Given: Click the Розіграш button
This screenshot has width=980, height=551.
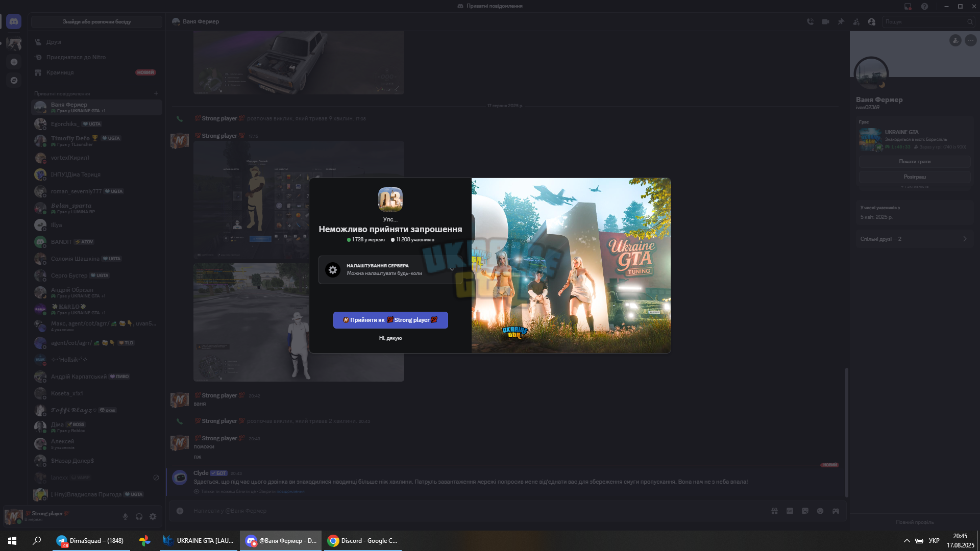Looking at the screenshot, I should click(915, 177).
